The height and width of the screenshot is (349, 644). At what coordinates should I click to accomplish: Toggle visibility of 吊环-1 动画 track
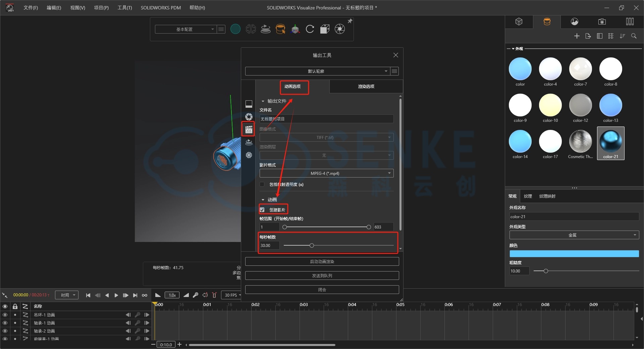pos(5,315)
